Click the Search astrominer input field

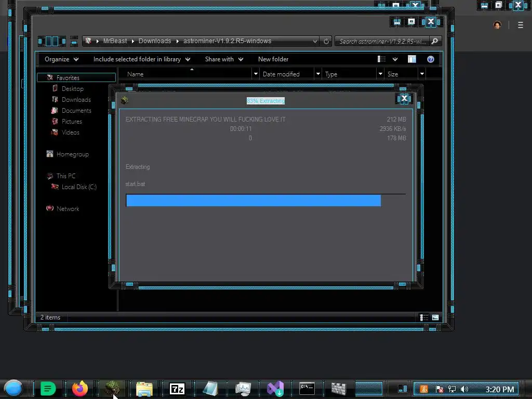pos(382,41)
